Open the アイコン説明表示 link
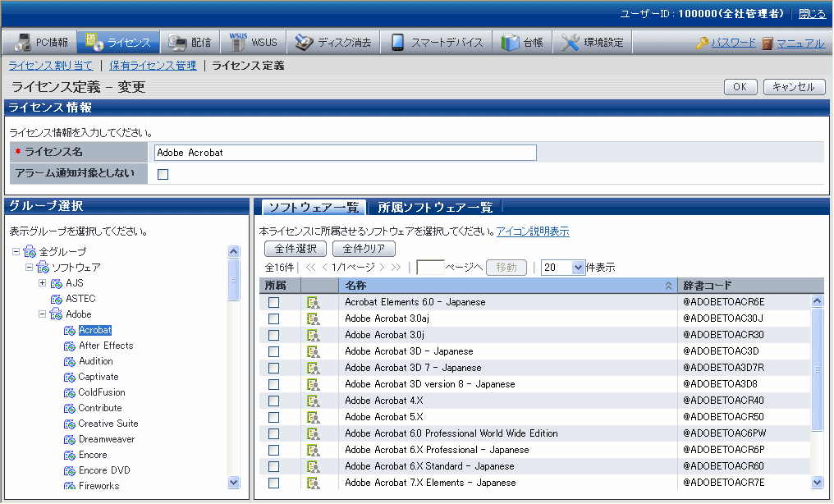Screen dimensions: 834x504 pos(533,231)
